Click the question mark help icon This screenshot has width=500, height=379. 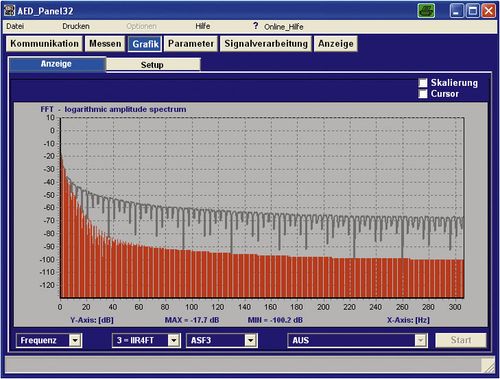(255, 26)
